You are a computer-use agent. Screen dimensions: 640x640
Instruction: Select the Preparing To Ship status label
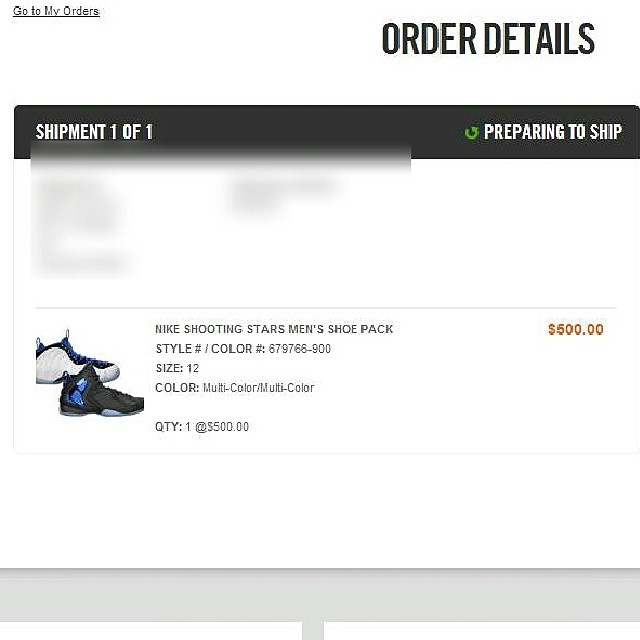click(x=553, y=132)
